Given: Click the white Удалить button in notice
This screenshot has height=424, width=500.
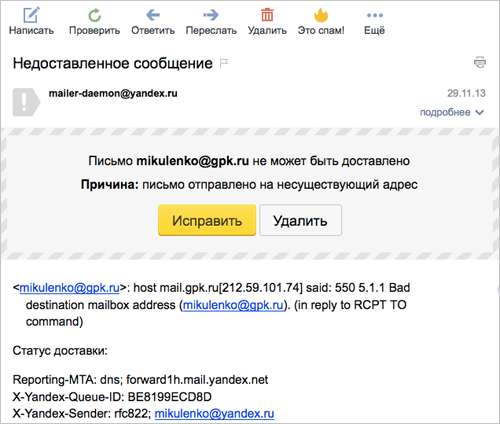Looking at the screenshot, I should [300, 220].
